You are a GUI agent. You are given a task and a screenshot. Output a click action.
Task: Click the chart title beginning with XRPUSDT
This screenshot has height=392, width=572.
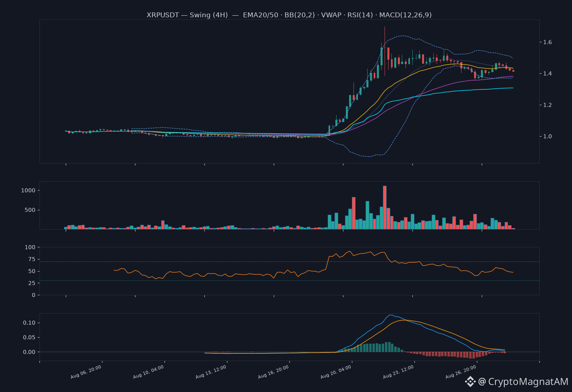coord(289,15)
